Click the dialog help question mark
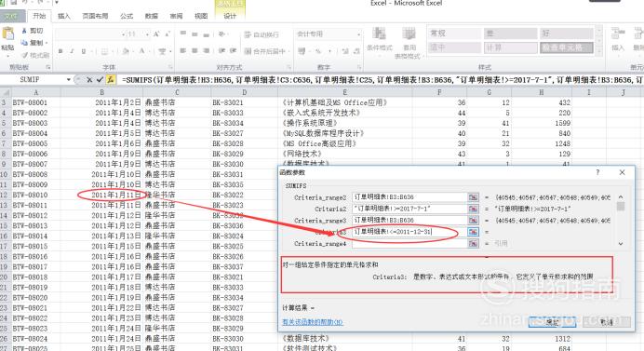 coord(597,172)
